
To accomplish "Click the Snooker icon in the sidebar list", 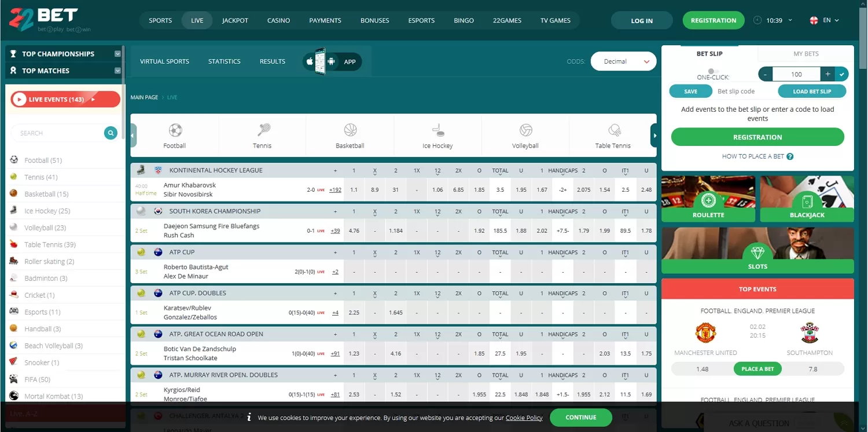I will coord(14,362).
